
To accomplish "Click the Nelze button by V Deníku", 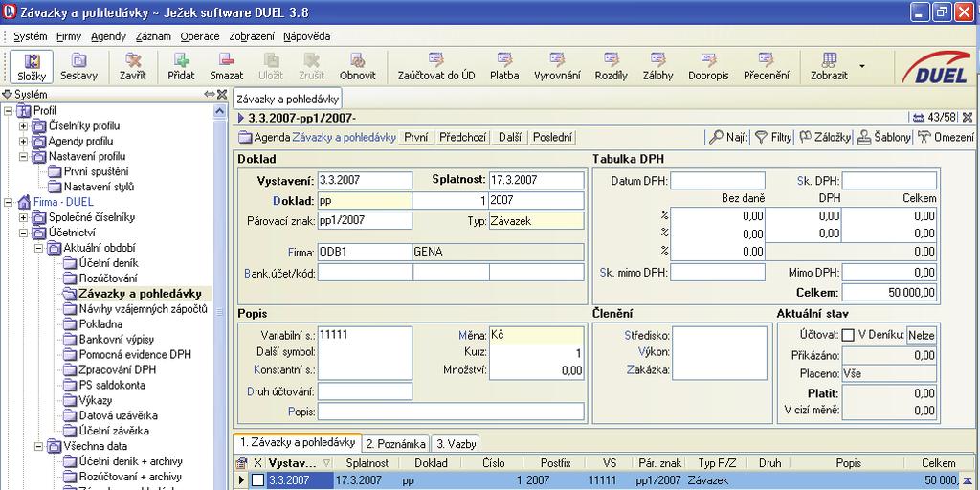I will [x=922, y=335].
